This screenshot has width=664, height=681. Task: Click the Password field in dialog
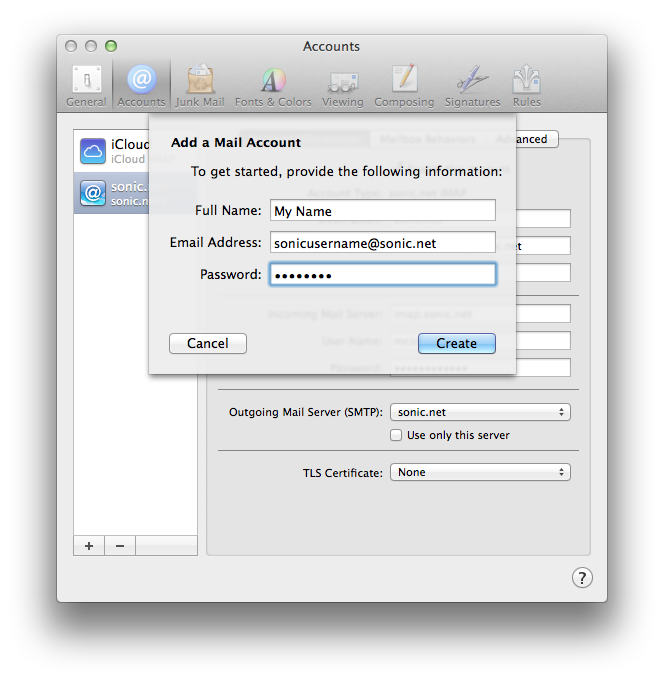(383, 274)
